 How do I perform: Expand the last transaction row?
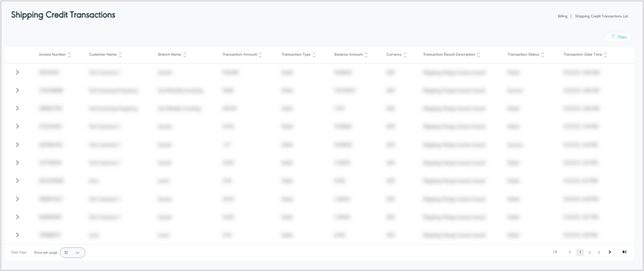coord(18,235)
